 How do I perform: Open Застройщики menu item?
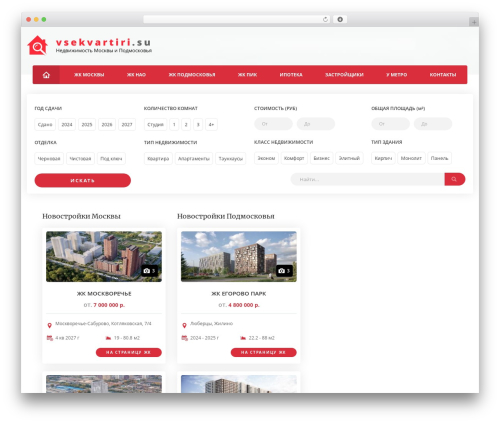coord(344,75)
